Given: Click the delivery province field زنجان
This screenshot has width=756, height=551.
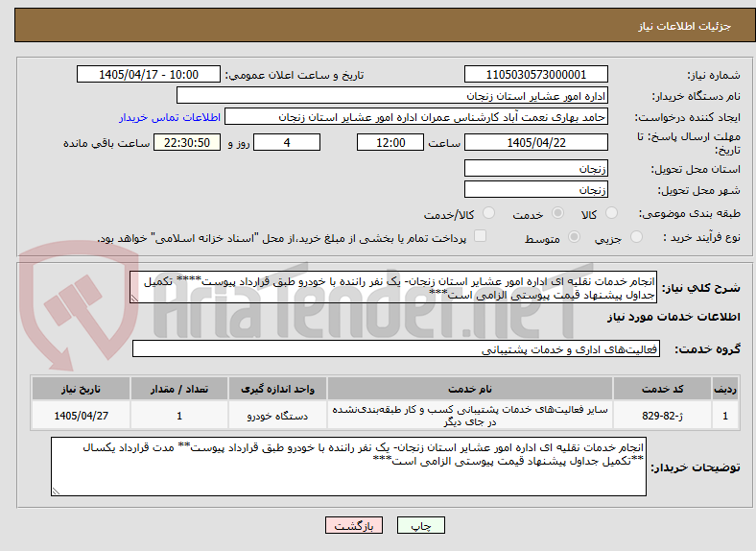Looking at the screenshot, I should [535, 168].
